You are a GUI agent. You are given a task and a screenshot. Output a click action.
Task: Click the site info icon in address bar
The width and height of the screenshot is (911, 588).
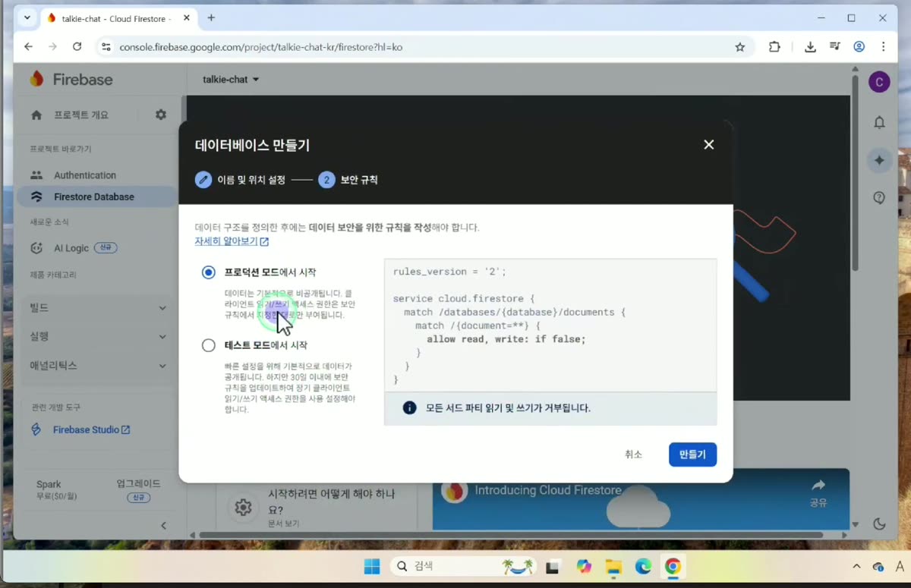(106, 47)
